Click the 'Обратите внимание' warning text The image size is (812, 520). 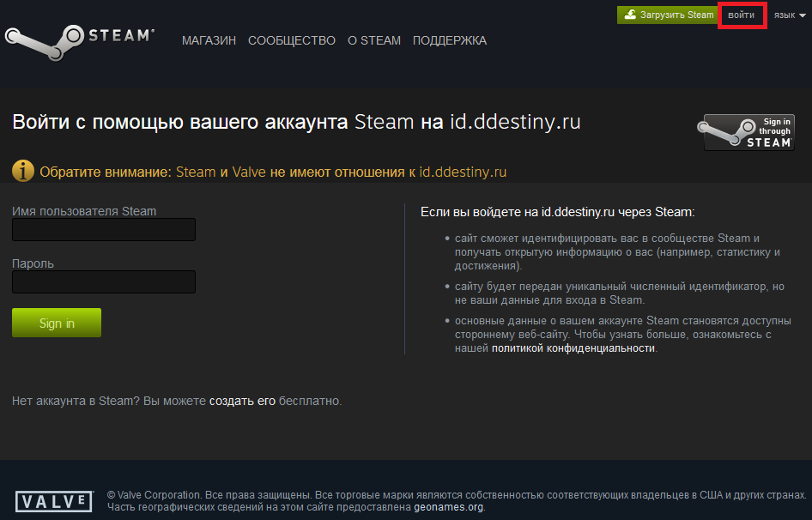tap(273, 172)
